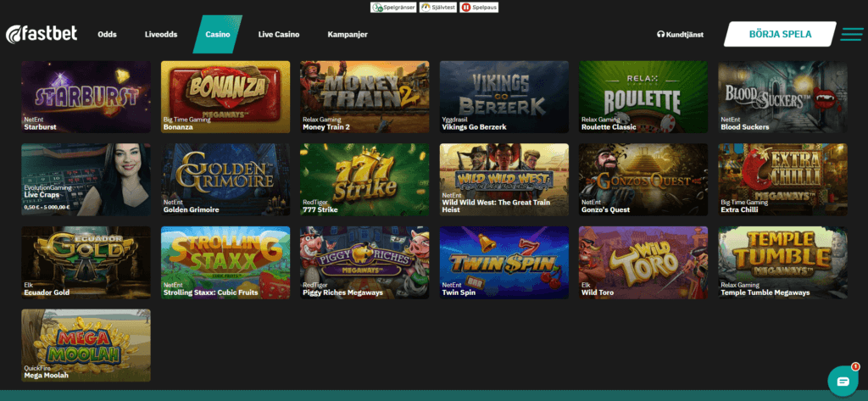Open the Twin Spin slot
The height and width of the screenshot is (401, 868).
coord(504,263)
